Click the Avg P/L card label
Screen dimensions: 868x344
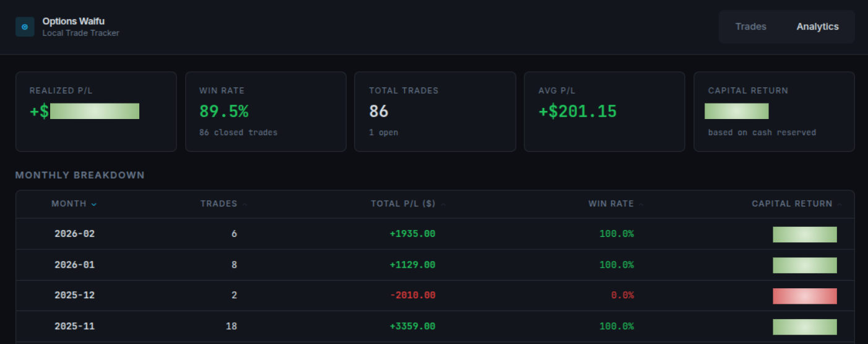[x=557, y=90]
